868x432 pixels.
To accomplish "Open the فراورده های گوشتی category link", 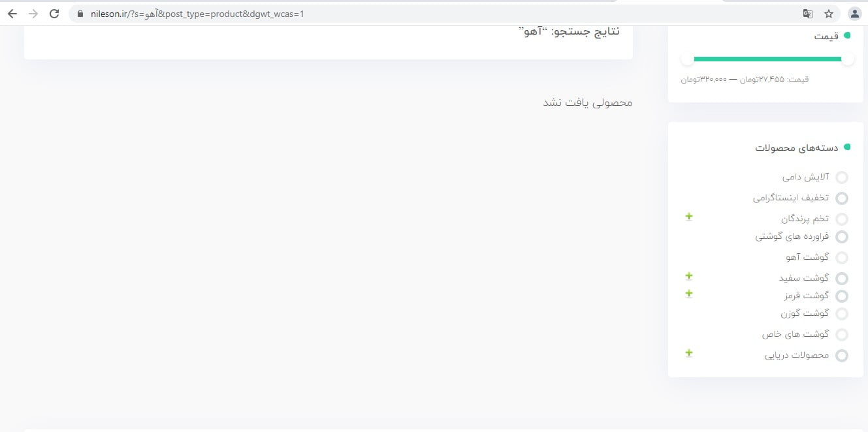I will 792,236.
